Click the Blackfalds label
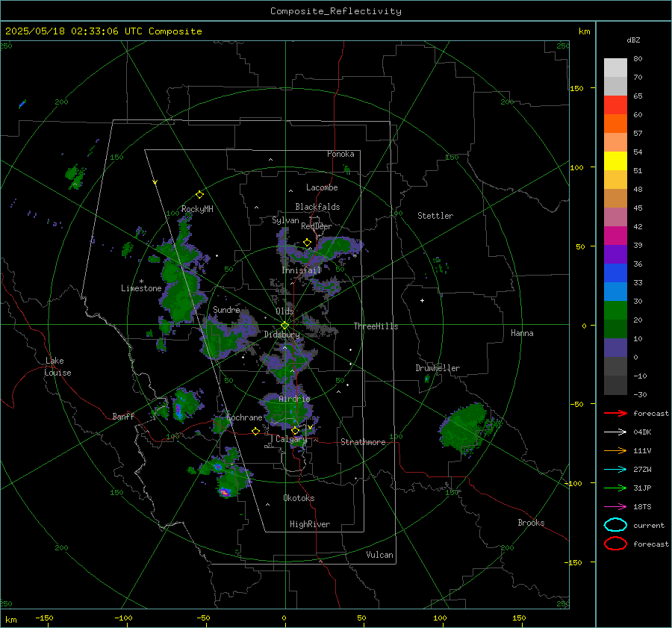Screen dimensions: 672x628 [317, 207]
